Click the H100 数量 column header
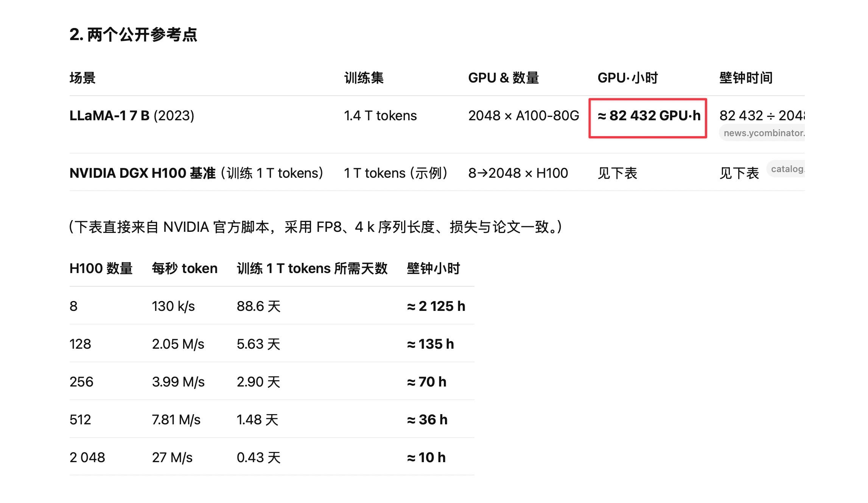The image size is (868, 503). click(101, 269)
